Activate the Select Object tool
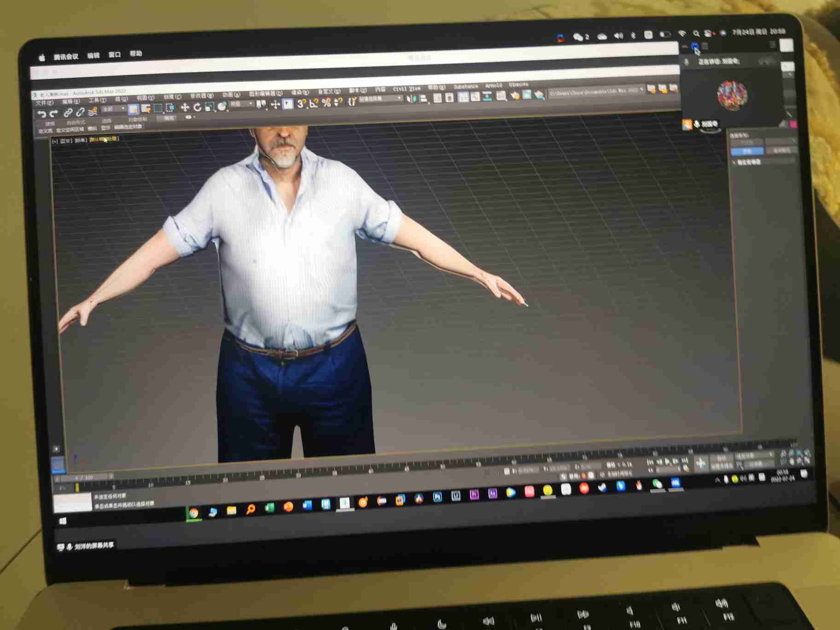The height and width of the screenshot is (630, 840). pos(134,109)
